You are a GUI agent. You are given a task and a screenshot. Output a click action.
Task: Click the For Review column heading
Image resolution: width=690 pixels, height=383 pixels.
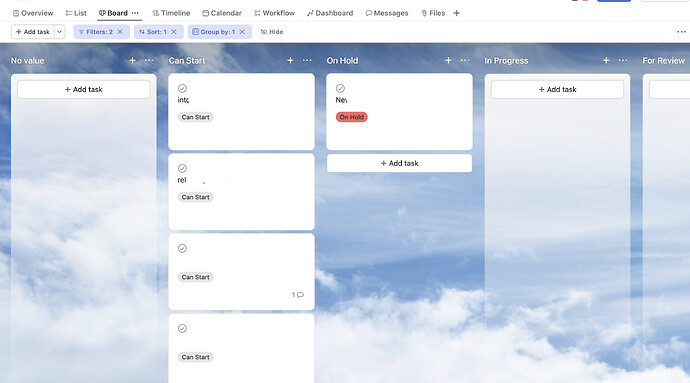click(664, 61)
